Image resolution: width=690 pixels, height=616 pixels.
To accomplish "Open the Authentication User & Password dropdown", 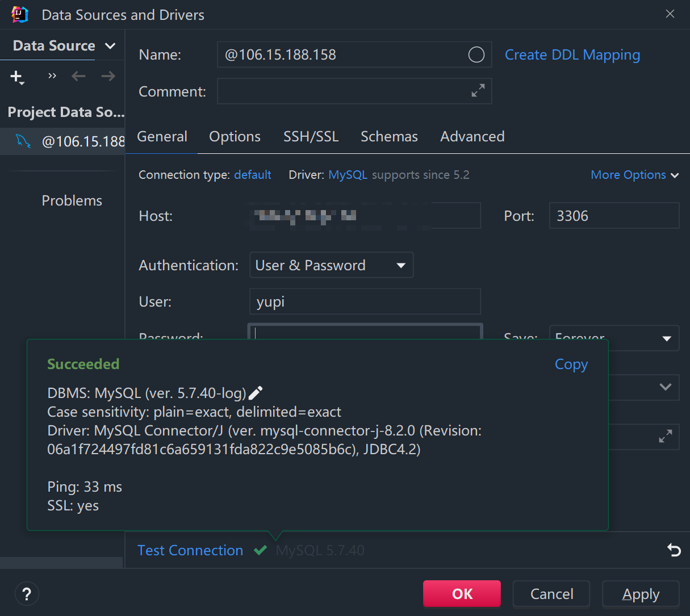I will point(331,265).
